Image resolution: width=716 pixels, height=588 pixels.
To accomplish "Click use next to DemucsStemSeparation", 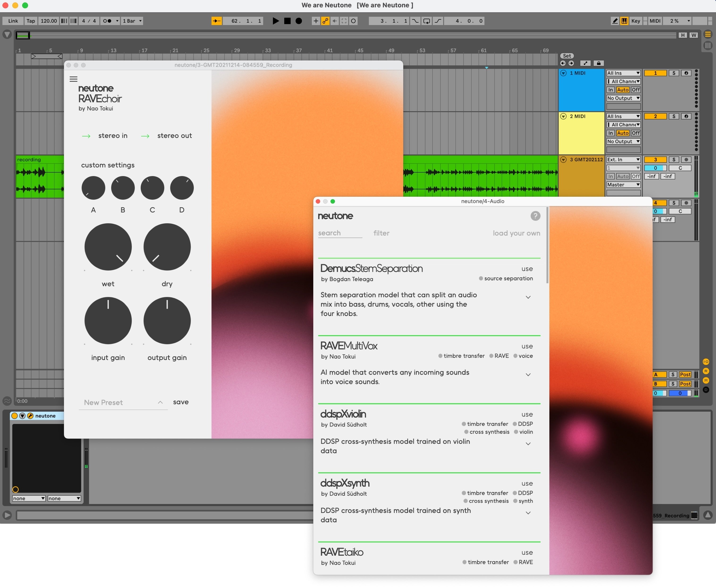I will (527, 269).
